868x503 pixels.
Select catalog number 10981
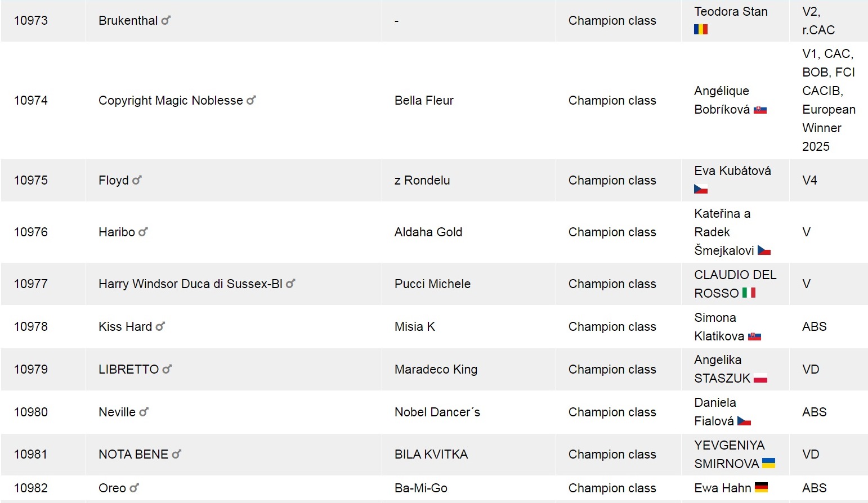click(x=31, y=454)
